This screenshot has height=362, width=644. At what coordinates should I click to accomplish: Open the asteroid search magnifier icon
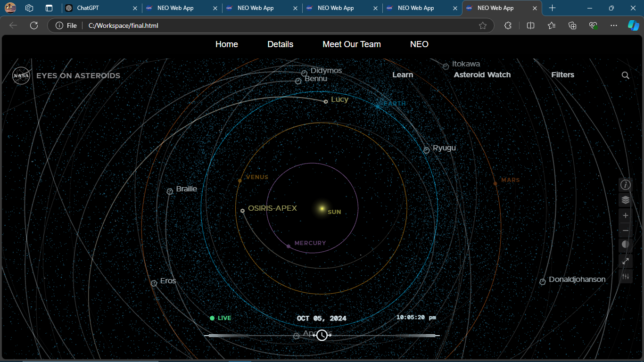point(626,75)
